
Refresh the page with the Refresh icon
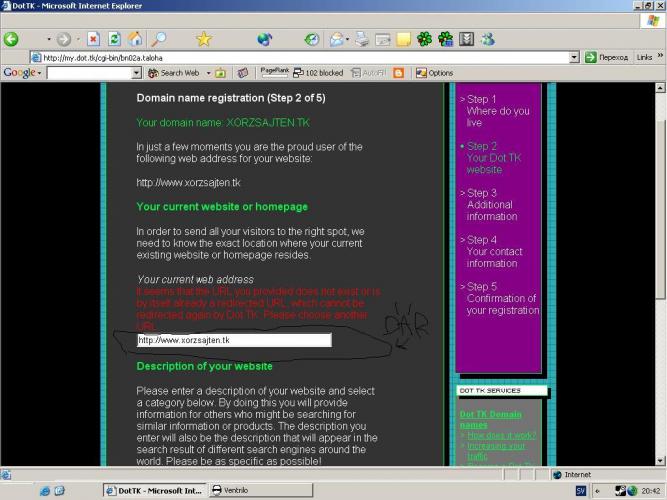[x=114, y=39]
